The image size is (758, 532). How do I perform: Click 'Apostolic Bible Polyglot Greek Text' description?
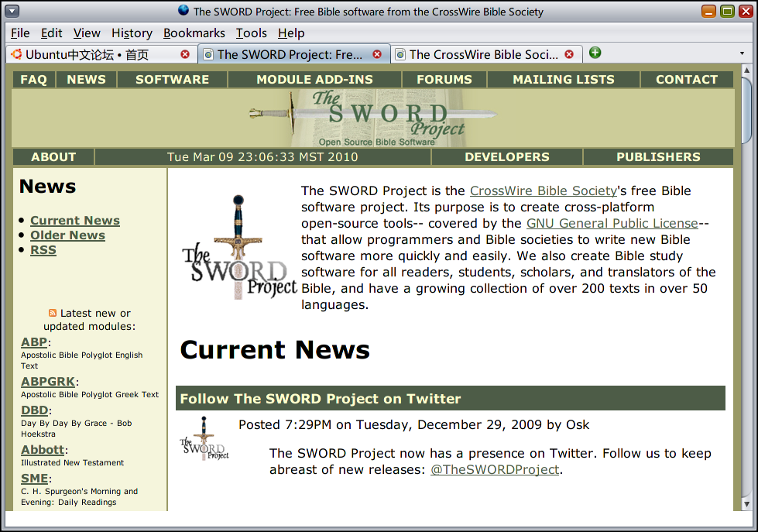90,395
